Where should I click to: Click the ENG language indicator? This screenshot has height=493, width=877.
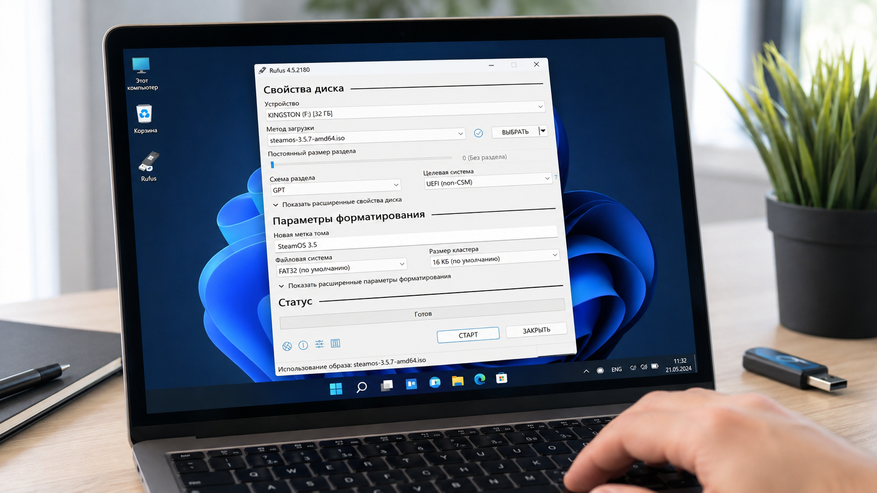pos(616,369)
